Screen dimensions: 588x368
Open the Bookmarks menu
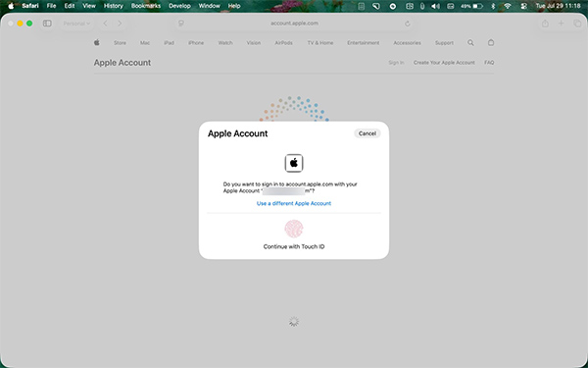pyautogui.click(x=146, y=6)
